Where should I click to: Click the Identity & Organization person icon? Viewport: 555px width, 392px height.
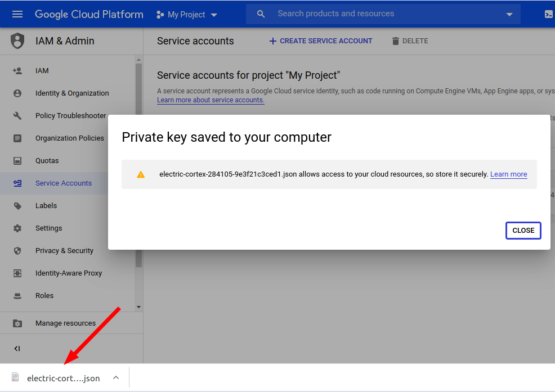point(17,93)
